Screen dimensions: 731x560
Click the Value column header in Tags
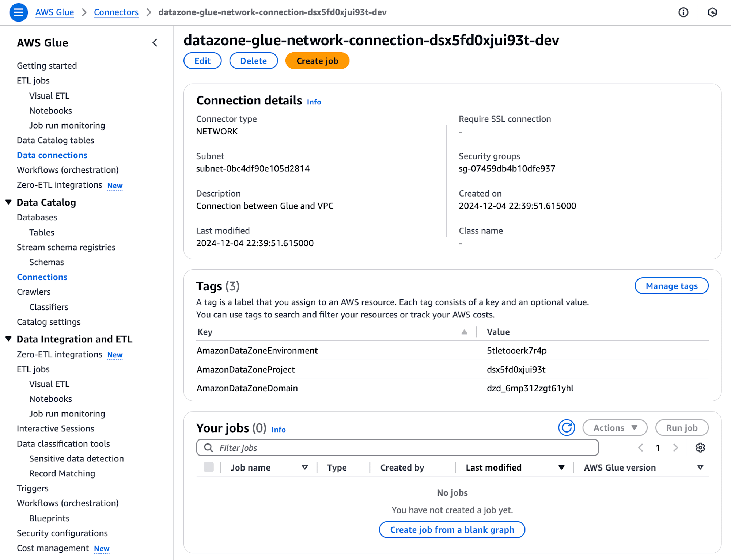498,332
